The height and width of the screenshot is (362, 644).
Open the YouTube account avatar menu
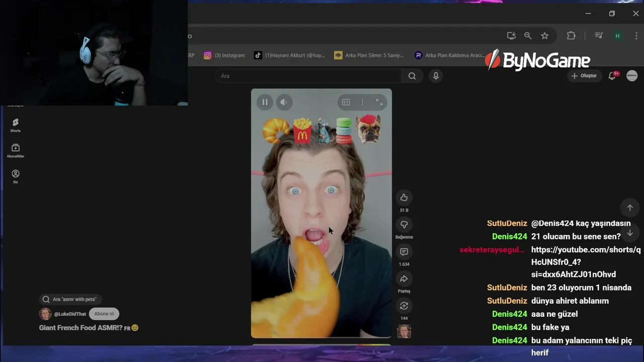pos(632,76)
